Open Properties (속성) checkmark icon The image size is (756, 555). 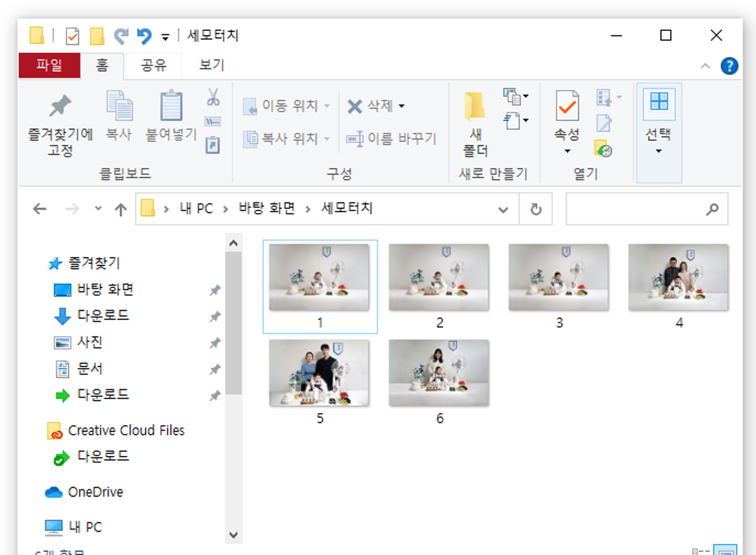pos(567,106)
